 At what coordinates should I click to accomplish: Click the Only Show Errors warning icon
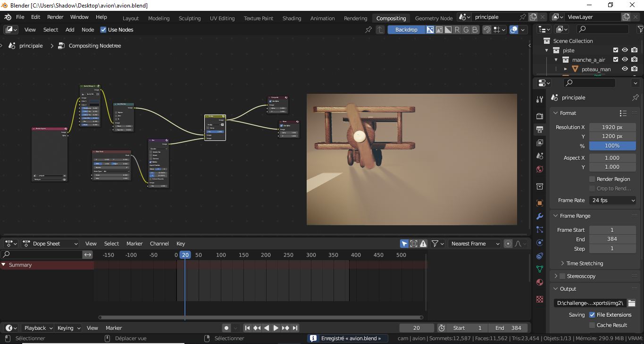[423, 244]
